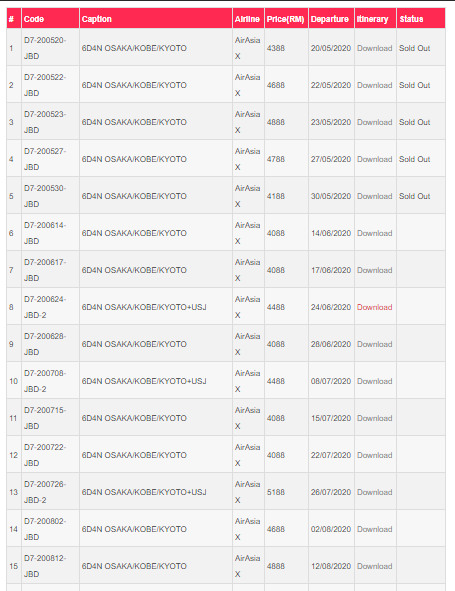Download itinerary for 27/05/2020 departure
Image resolution: width=455 pixels, height=591 pixels.
[x=374, y=159]
